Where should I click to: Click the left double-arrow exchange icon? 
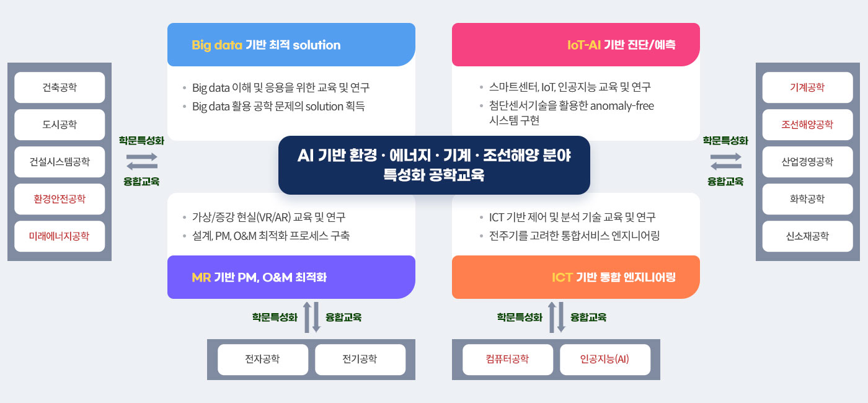point(142,161)
